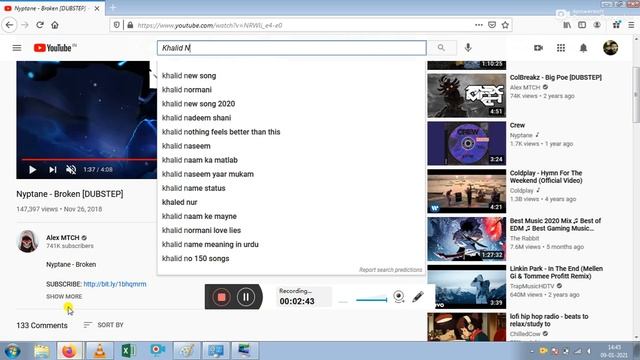The image size is (640, 360).
Task: Go back in Firefox
Action: click(x=9, y=25)
